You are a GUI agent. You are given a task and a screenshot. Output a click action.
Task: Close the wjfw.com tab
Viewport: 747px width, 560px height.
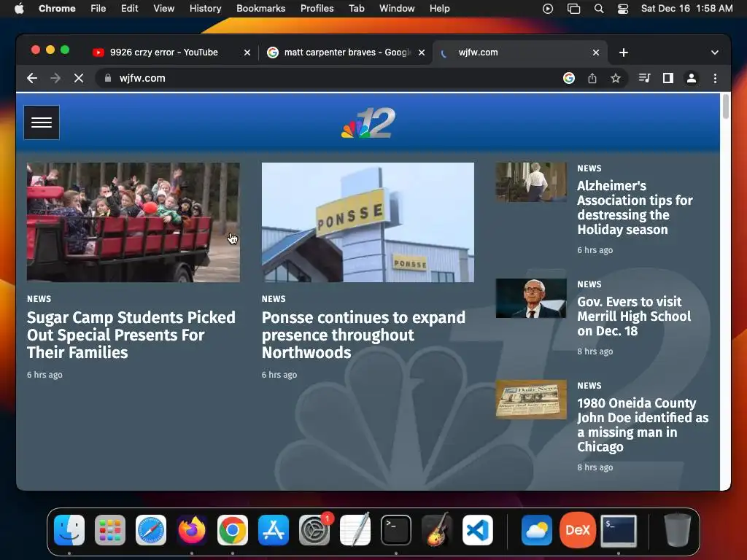click(596, 52)
